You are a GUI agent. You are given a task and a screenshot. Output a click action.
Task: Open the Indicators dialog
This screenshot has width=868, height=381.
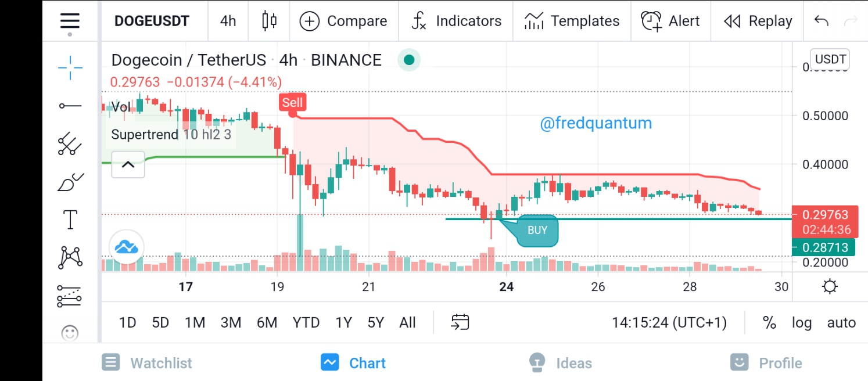click(456, 21)
